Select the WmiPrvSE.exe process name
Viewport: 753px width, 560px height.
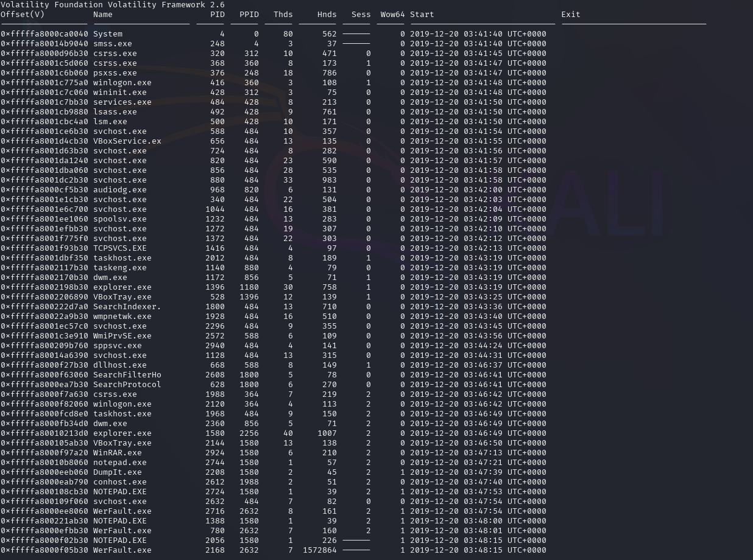point(122,336)
